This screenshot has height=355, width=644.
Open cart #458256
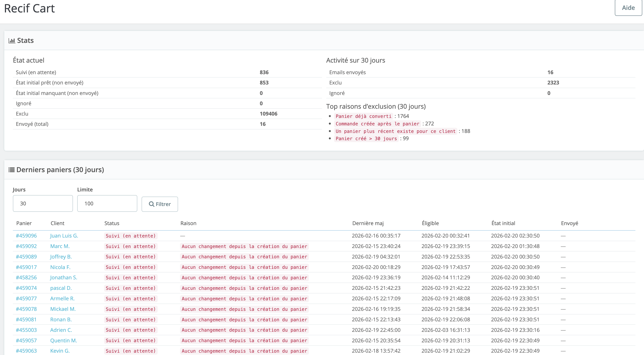pyautogui.click(x=26, y=278)
